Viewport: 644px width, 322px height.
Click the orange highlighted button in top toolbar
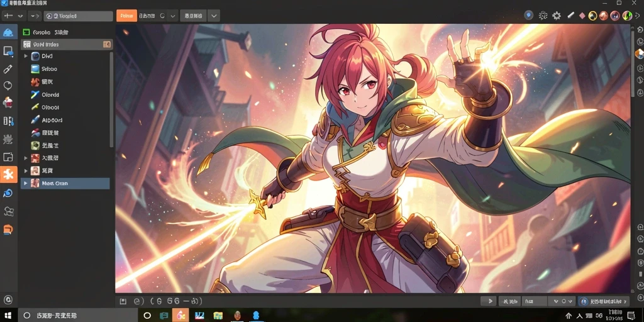[x=126, y=16]
